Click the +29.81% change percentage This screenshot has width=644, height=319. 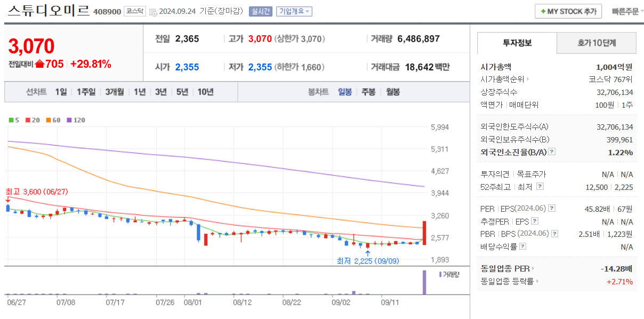pos(91,65)
